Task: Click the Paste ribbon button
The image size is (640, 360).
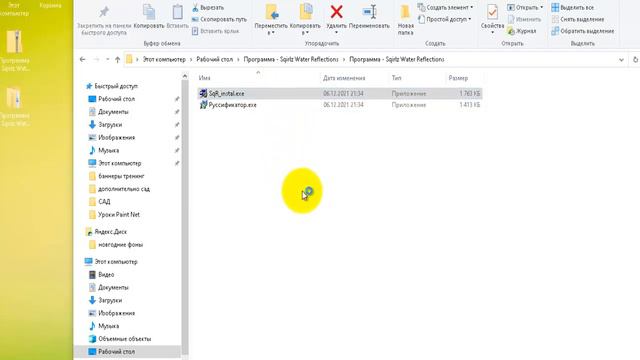Action: coord(177,16)
